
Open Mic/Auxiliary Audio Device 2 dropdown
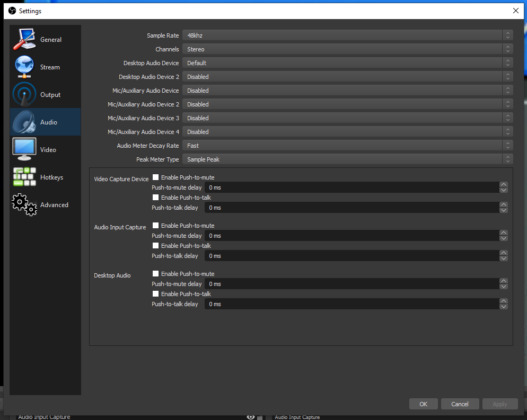coord(347,104)
